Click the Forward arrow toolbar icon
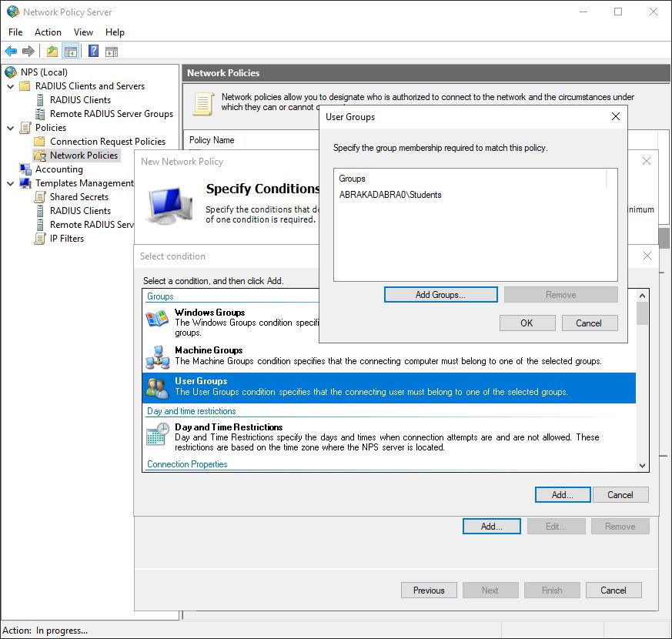 [28, 52]
